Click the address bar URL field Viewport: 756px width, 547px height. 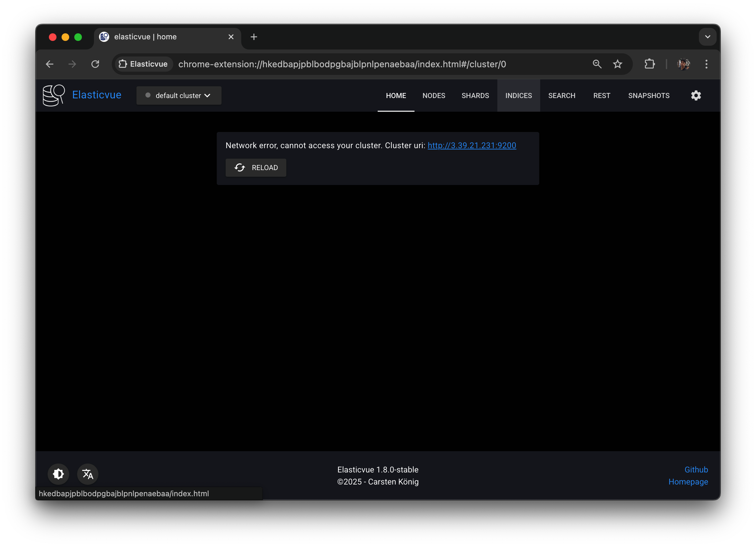(x=342, y=64)
